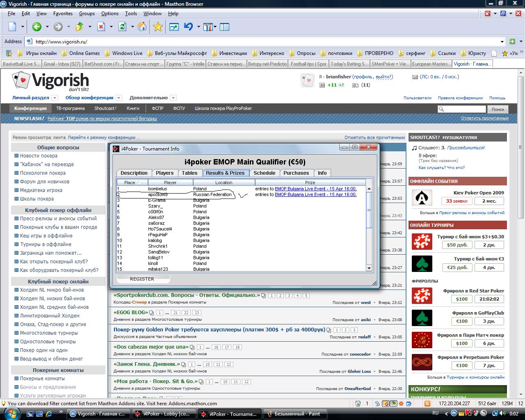Toggle the popup blocker status bar button

(386, 403)
